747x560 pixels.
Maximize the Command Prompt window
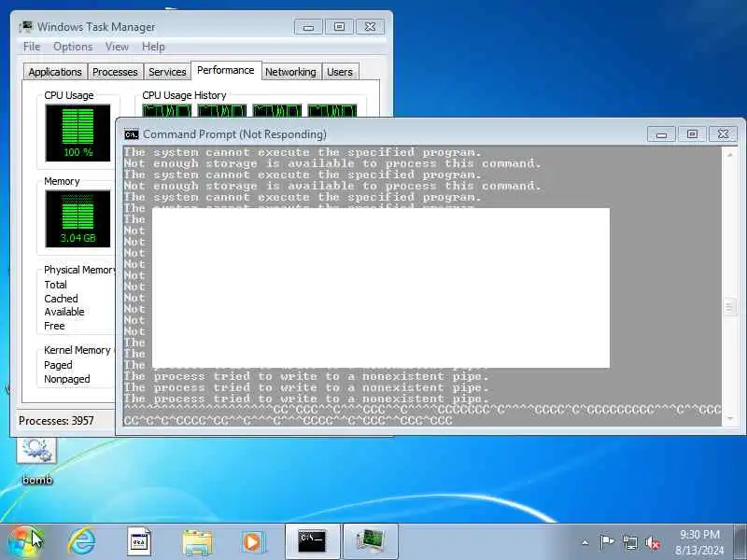pos(692,134)
